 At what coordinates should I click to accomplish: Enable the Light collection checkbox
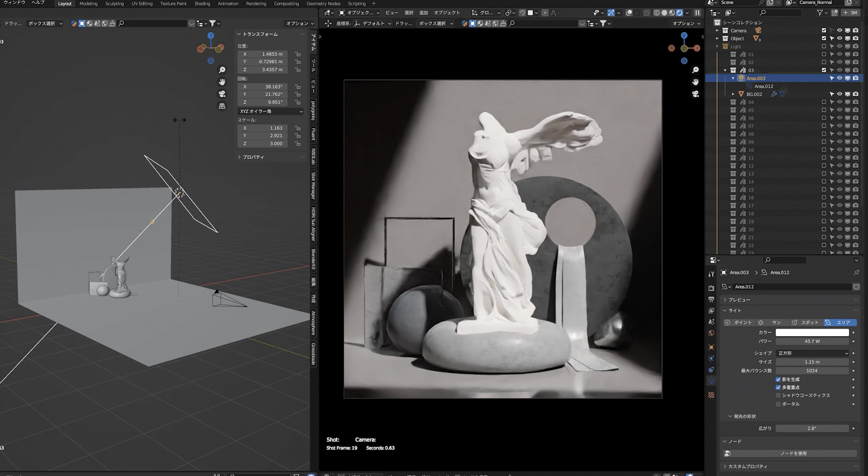click(824, 47)
